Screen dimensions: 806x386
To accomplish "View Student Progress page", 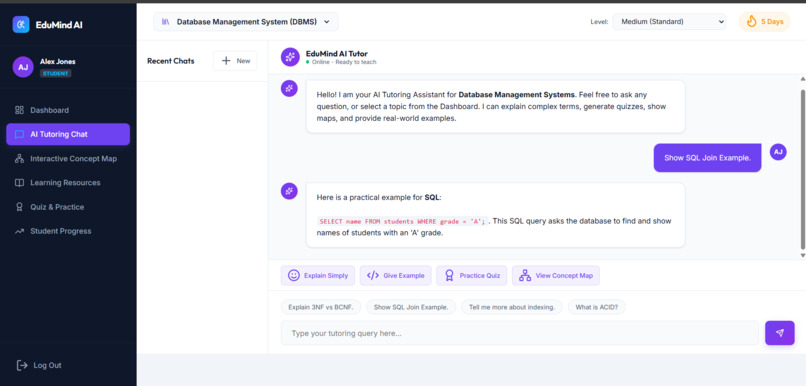I will [x=68, y=231].
